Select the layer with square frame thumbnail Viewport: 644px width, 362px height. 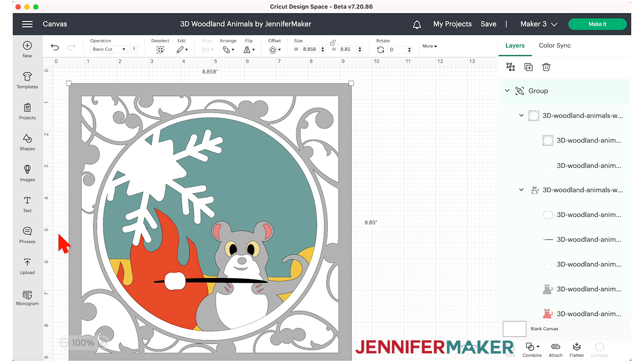click(x=582, y=140)
